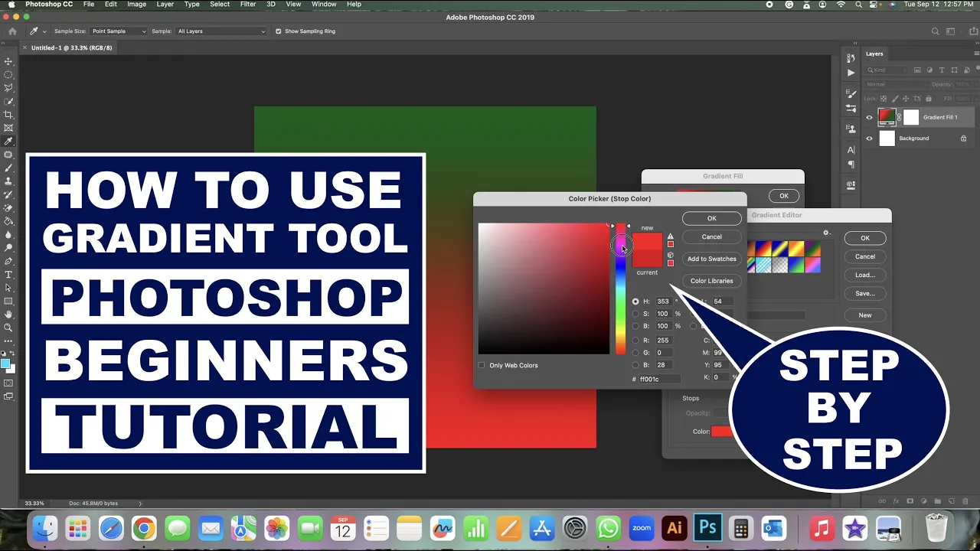This screenshot has height=551, width=980.
Task: Open the Select menu
Action: pyautogui.click(x=220, y=5)
